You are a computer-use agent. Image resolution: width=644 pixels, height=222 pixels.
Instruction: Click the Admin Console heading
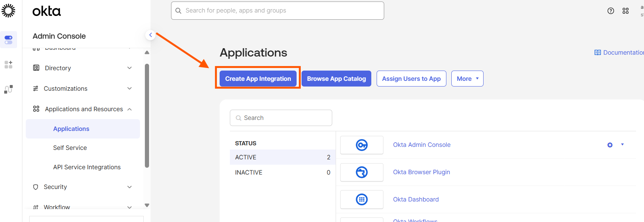click(59, 36)
